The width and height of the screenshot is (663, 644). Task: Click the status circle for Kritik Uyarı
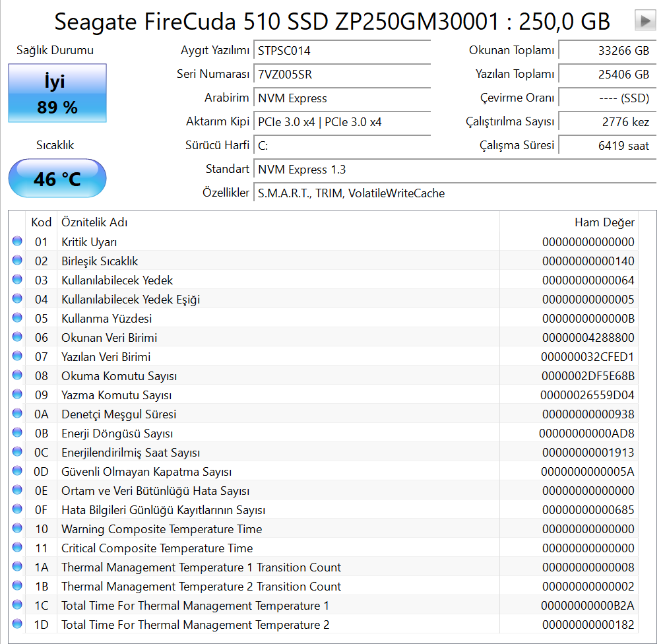point(17,242)
